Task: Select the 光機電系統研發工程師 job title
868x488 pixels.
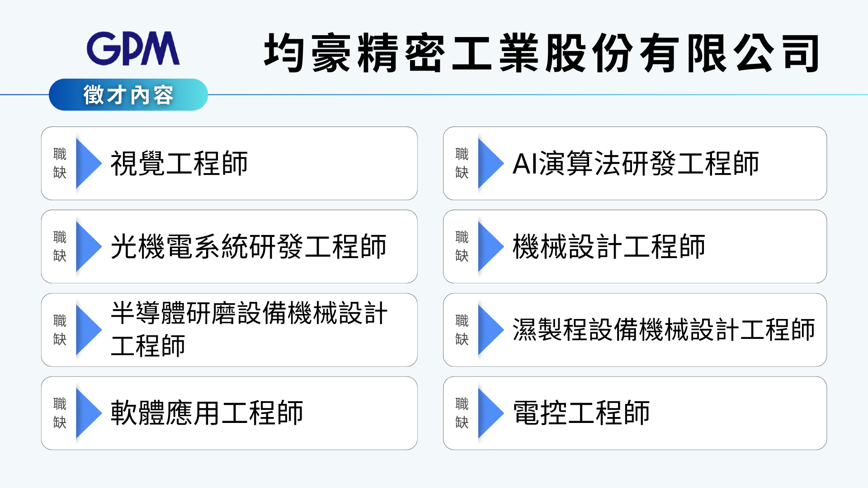Action: tap(248, 247)
